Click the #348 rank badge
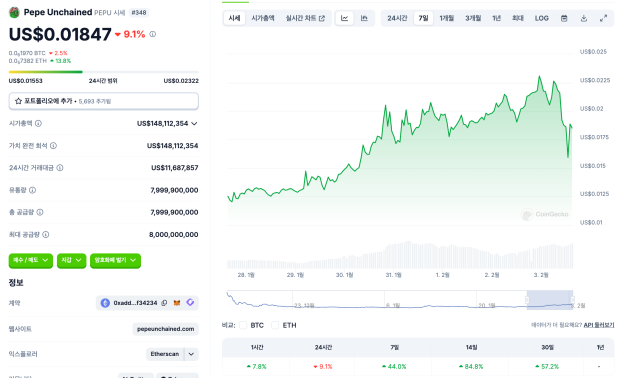The height and width of the screenshot is (378, 640). (x=139, y=13)
